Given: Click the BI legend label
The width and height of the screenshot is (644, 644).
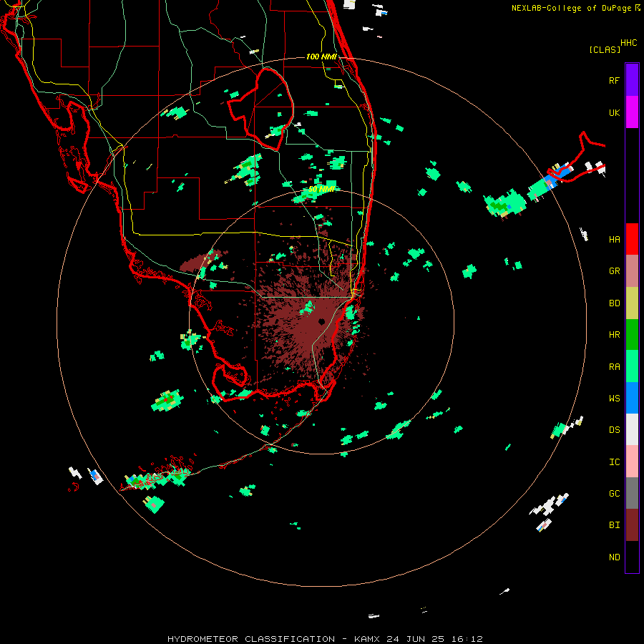Looking at the screenshot, I should click(614, 525).
